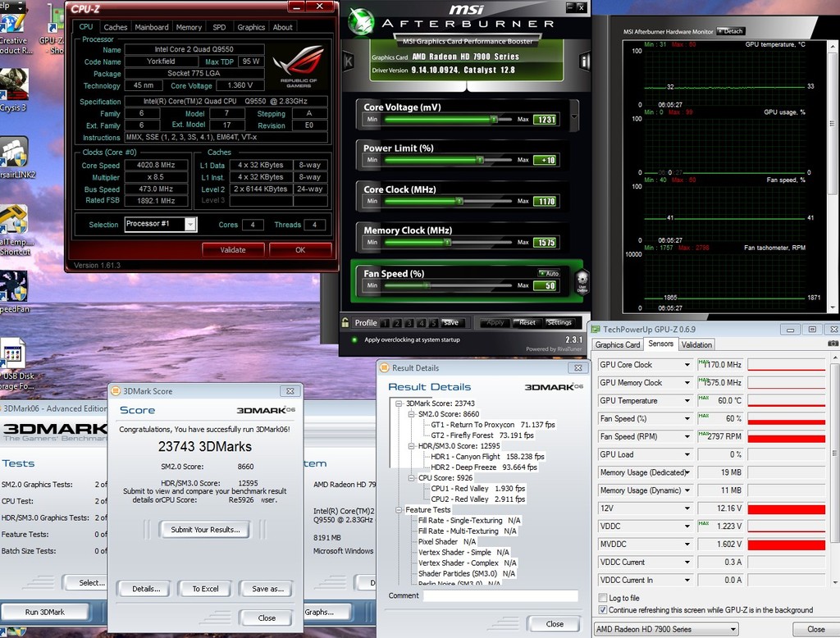
Task: Click Afterburner's information "i" icon
Action: pyautogui.click(x=585, y=61)
